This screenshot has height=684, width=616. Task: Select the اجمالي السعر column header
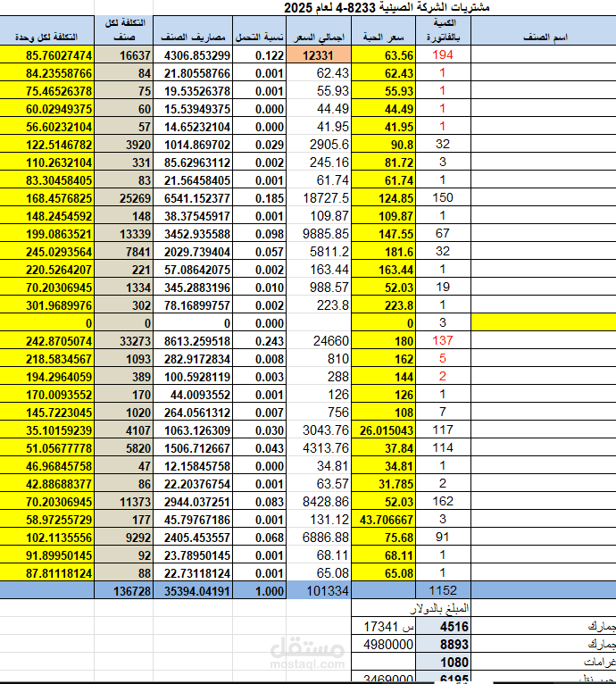tap(319, 30)
